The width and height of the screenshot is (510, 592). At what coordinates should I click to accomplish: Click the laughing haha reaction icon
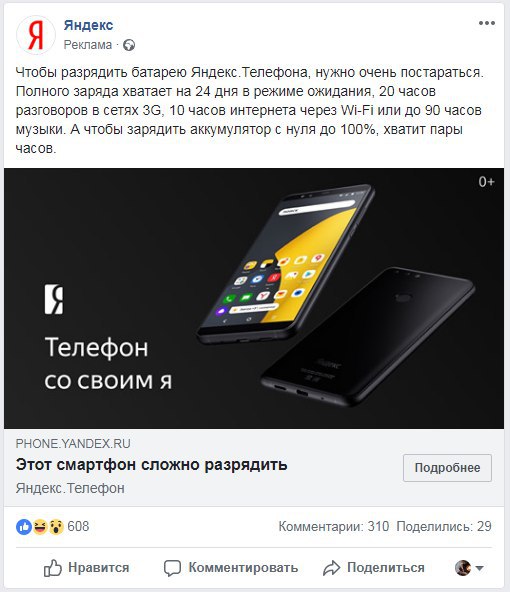40,527
